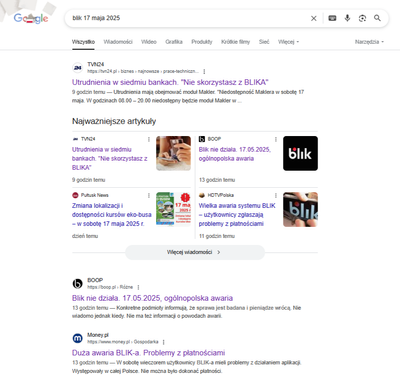Submit search with magnifying glass icon
This screenshot has width=400, height=382.
[377, 18]
